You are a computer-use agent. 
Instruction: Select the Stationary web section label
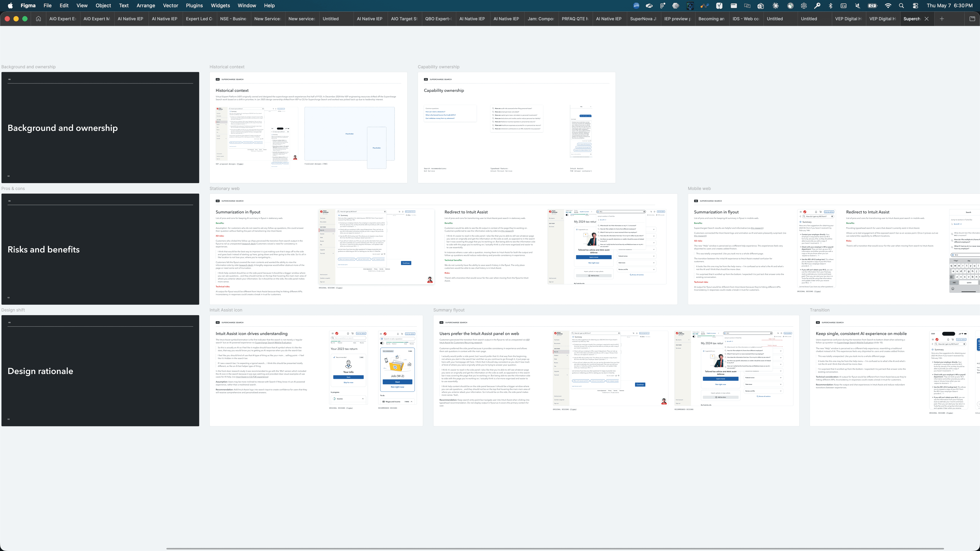225,189
